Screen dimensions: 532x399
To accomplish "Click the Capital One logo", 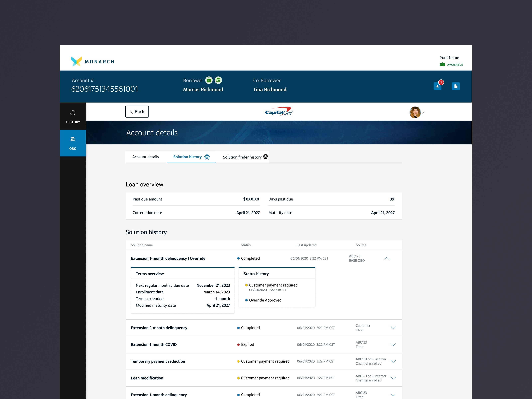I will pyautogui.click(x=279, y=112).
